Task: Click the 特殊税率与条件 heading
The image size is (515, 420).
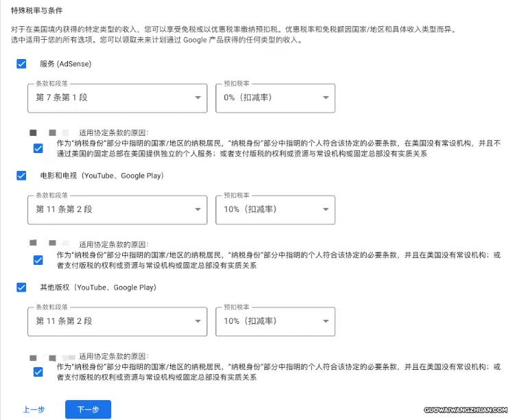Action: tap(37, 10)
